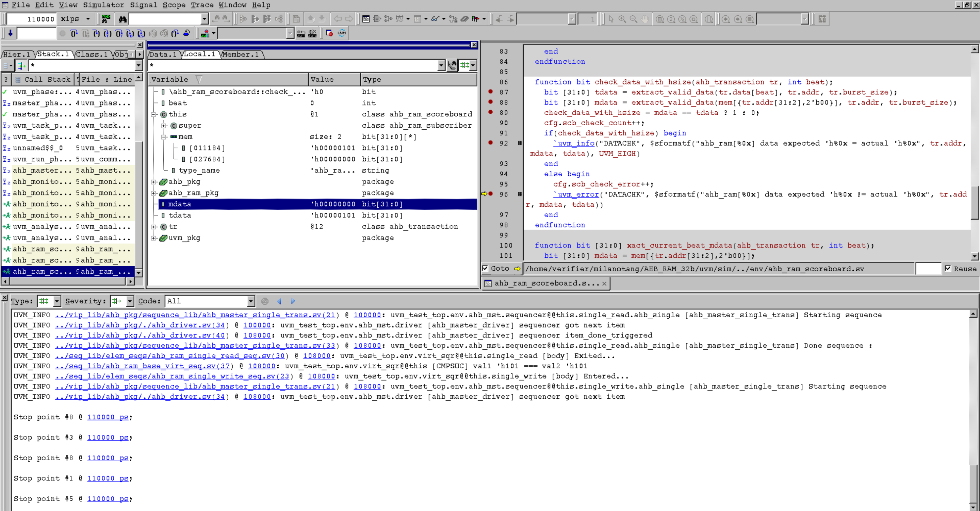Expand the tr class object
The width and height of the screenshot is (980, 511).
coord(154,227)
